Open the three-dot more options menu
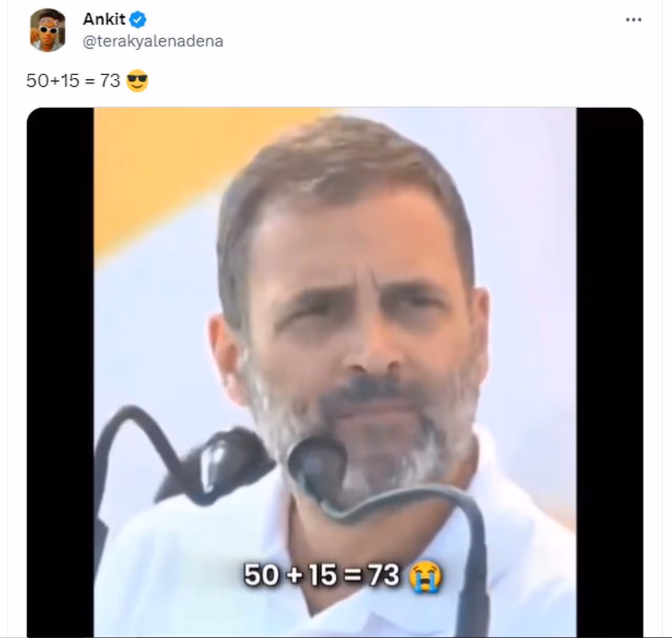The width and height of the screenshot is (672, 638). (x=633, y=20)
